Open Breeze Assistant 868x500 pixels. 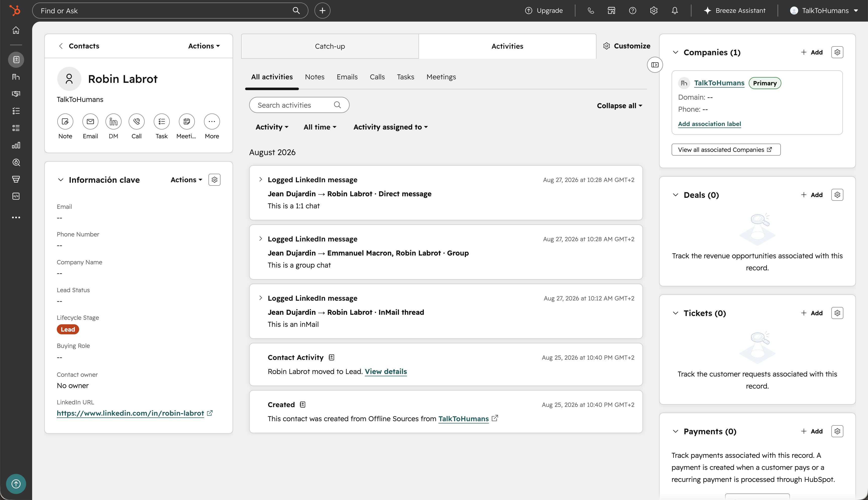(735, 11)
